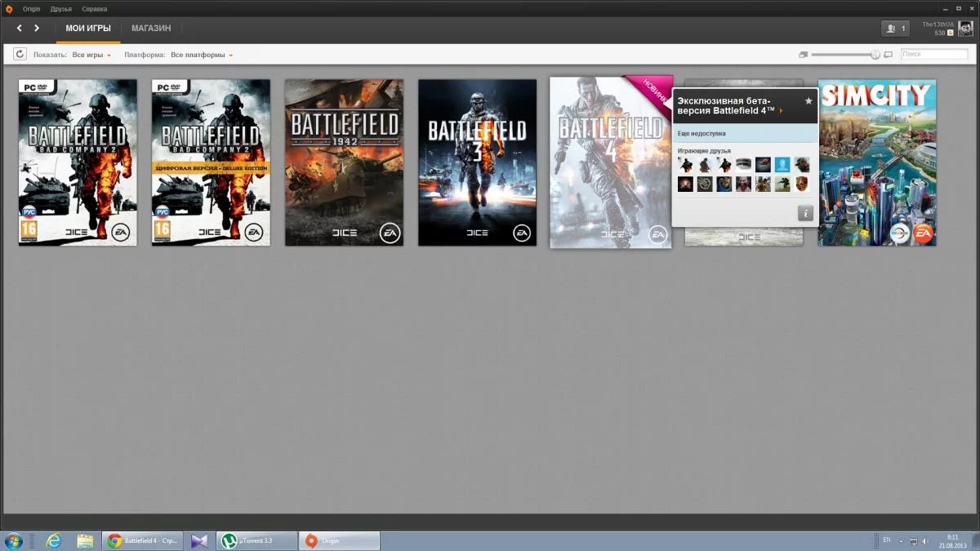
Task: Click the Еще недоступна status text
Action: (x=702, y=133)
